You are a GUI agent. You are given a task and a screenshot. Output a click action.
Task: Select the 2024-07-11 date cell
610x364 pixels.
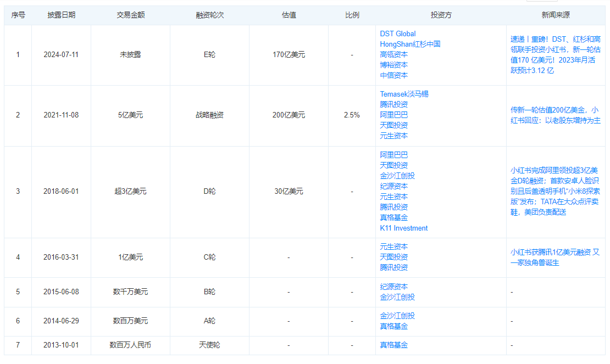click(61, 55)
